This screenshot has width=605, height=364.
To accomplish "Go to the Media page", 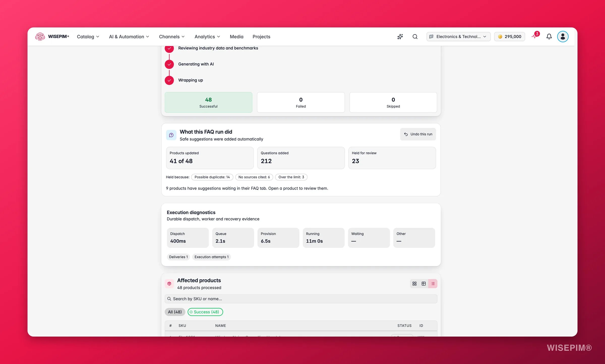I will click(236, 37).
